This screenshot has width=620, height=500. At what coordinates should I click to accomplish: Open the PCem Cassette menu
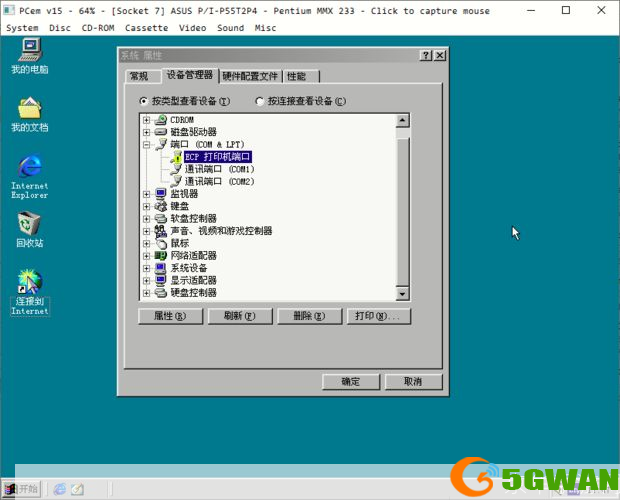click(146, 28)
